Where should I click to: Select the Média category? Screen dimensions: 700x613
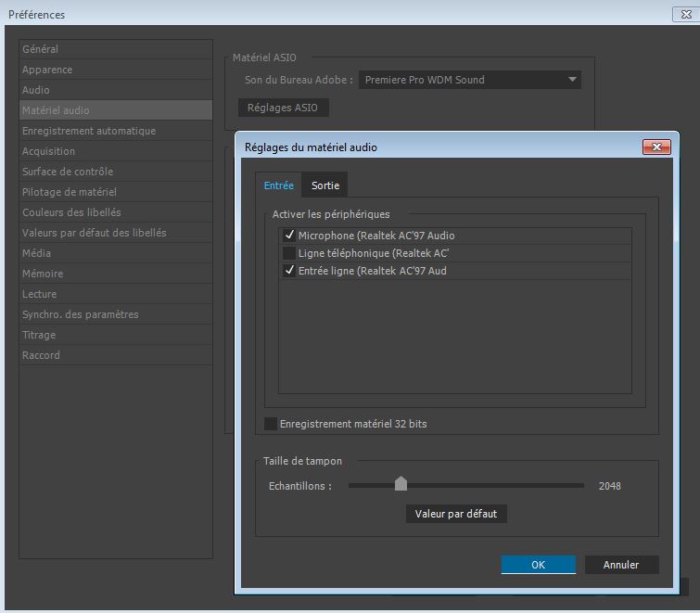pyautogui.click(x=116, y=253)
